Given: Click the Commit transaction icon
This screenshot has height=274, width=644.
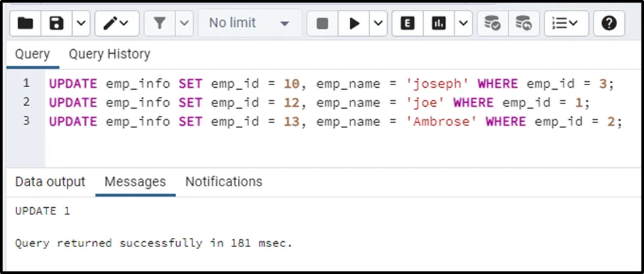Looking at the screenshot, I should point(492,24).
